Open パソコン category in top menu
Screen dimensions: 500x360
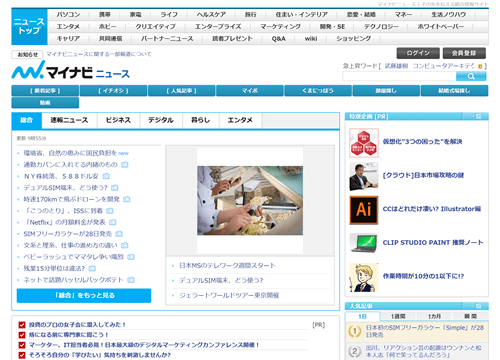(68, 15)
